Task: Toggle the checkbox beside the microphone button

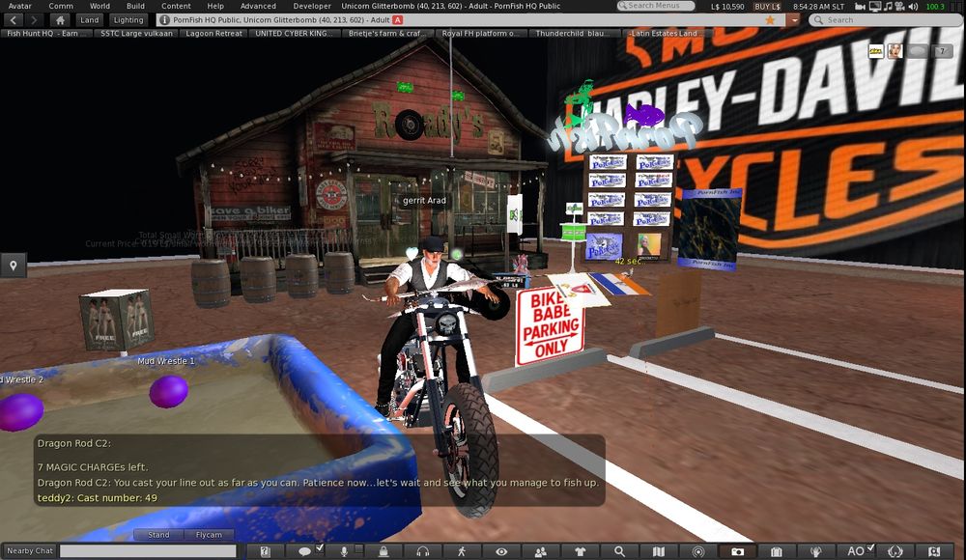Action: click(x=358, y=547)
